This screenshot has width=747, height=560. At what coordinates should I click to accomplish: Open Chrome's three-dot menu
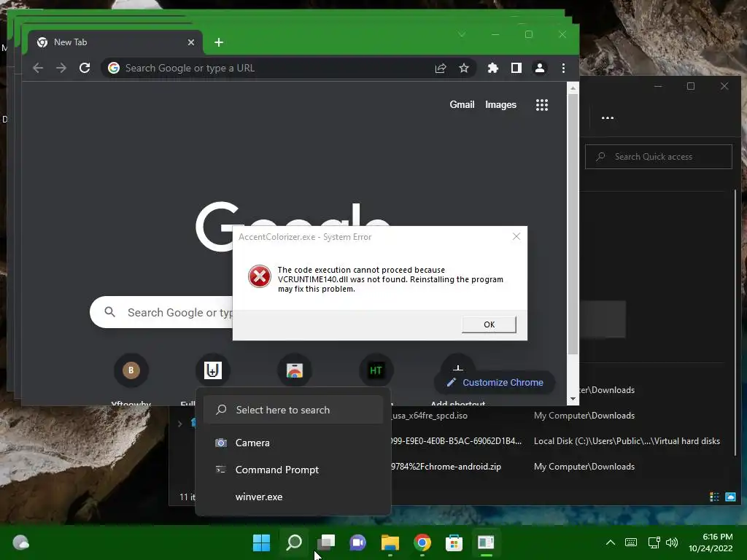coord(564,68)
